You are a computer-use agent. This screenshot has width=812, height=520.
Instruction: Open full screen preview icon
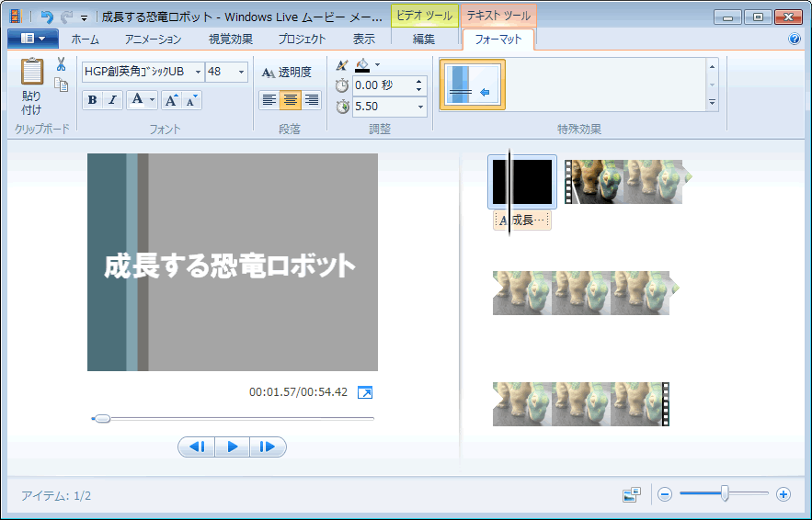pos(365,392)
